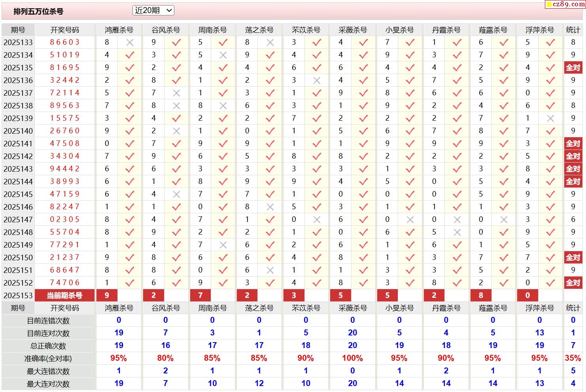Click the 100% accuracy value for 采薇杀号
The width and height of the screenshot is (586, 392).
(352, 358)
